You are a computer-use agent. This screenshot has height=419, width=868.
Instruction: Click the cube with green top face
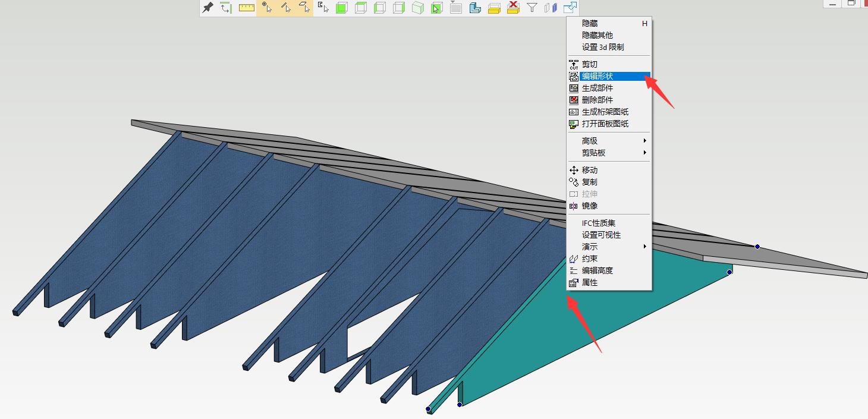[x=361, y=8]
